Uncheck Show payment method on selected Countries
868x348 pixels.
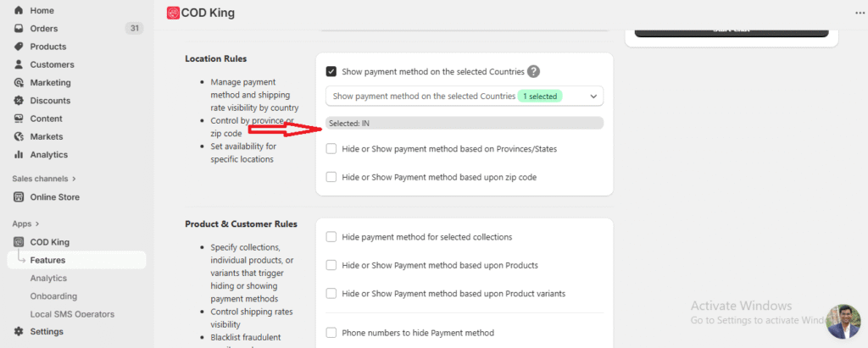tap(331, 72)
